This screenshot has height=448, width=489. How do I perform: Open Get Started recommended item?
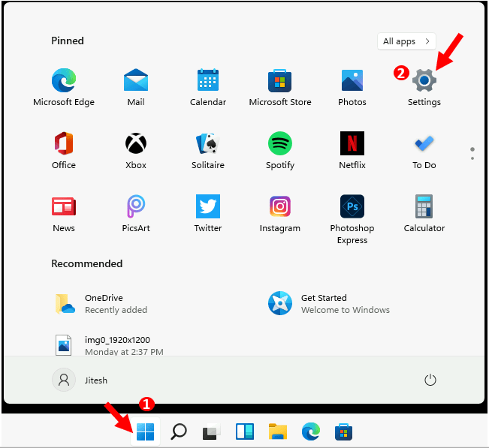(329, 304)
